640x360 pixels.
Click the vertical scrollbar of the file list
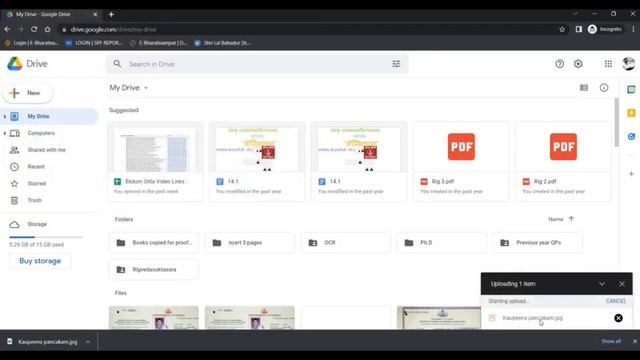[x=616, y=122]
